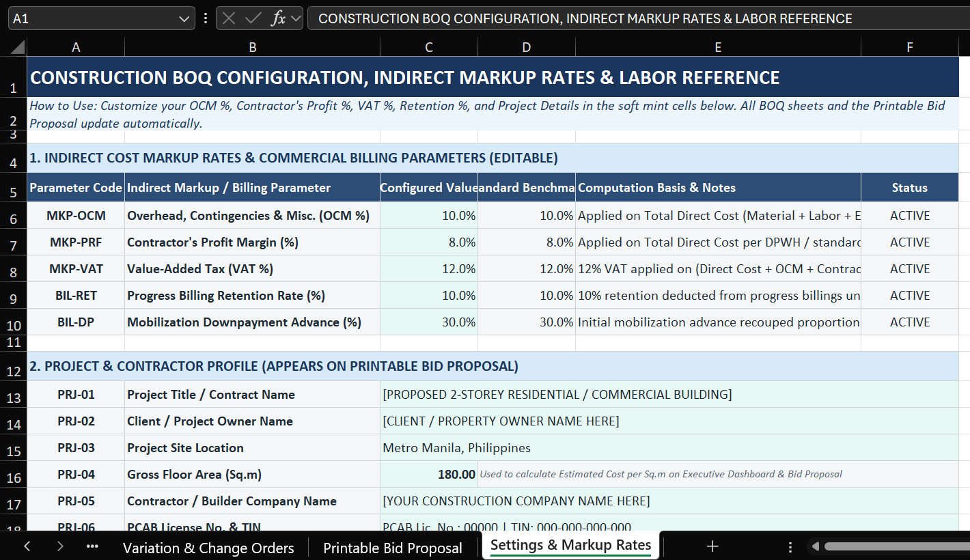Click the Project Title placeholder value cell
This screenshot has height=560, width=970.
[669, 395]
